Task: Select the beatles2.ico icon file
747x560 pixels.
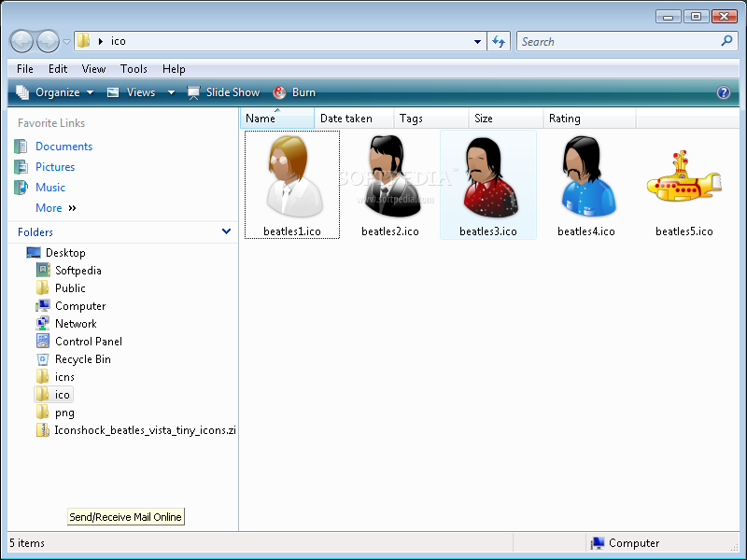Action: 390,185
